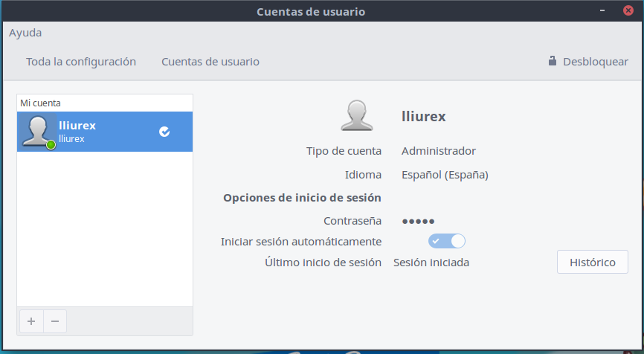The height and width of the screenshot is (354, 644).
Task: Open the Histórico login history
Action: click(592, 262)
